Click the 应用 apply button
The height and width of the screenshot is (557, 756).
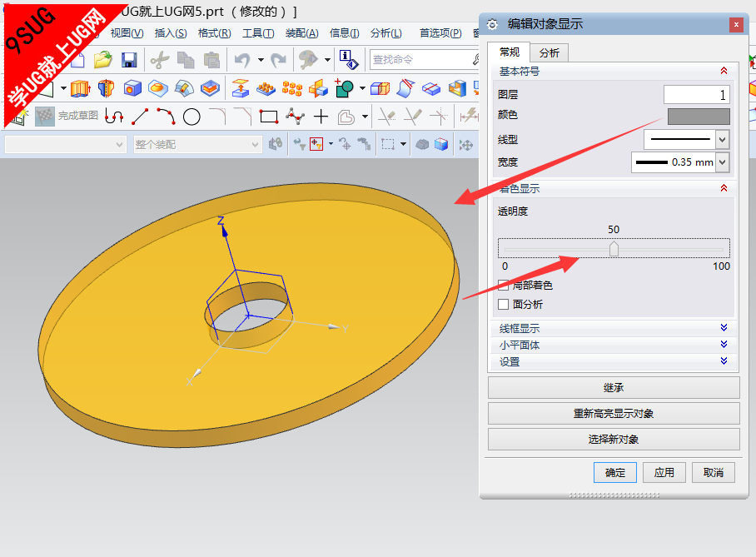pyautogui.click(x=664, y=473)
